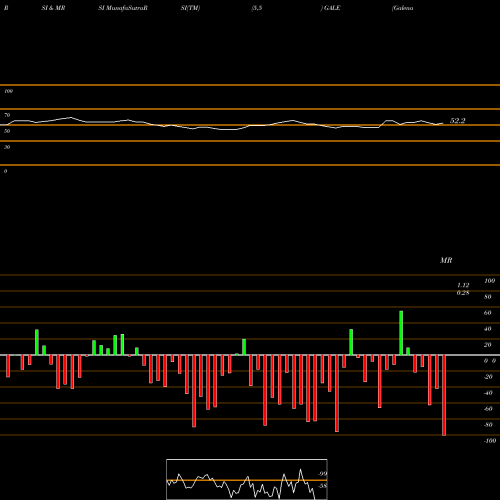Open the mini oscillator preview chart

point(247,479)
